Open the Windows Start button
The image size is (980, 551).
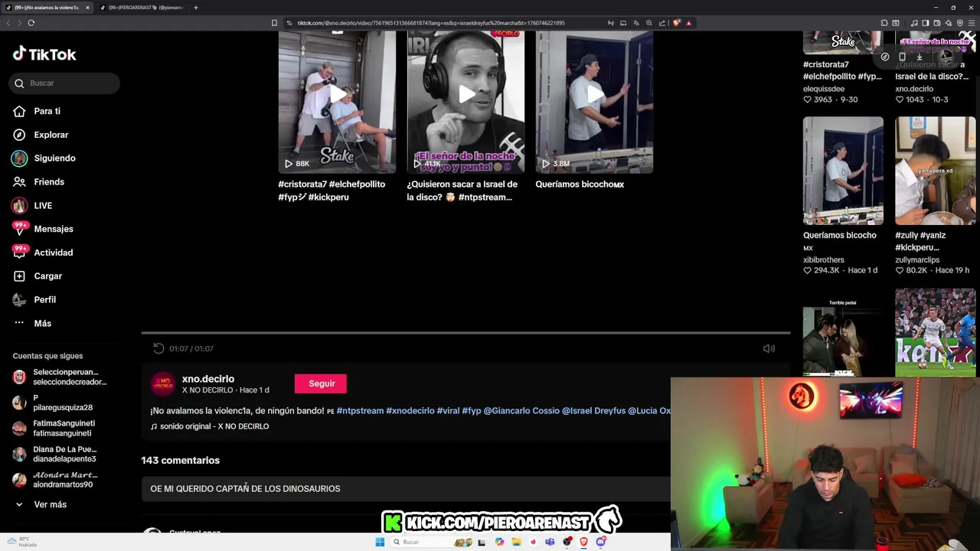point(380,542)
